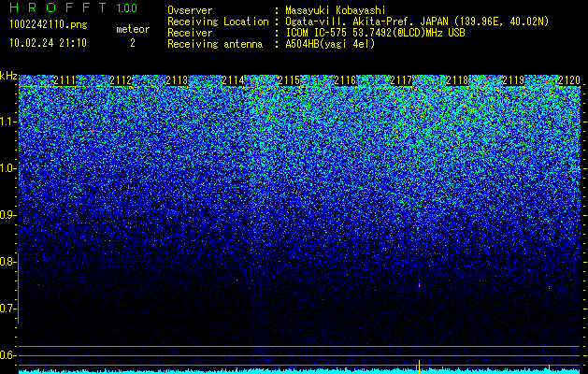This screenshot has width=588, height=374.
Task: Click the 0.7 frequency axis label
Action: click(7, 309)
